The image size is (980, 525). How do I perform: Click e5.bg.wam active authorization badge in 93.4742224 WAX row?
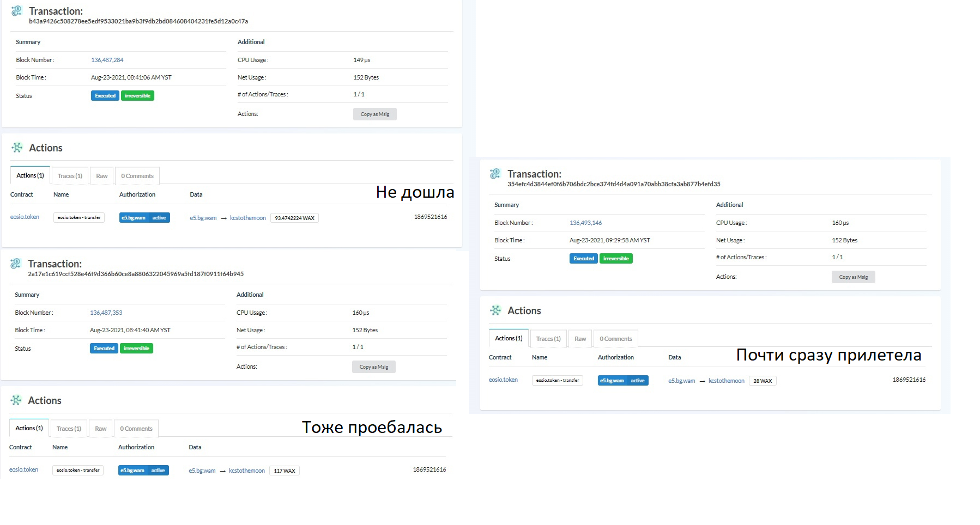tap(144, 217)
